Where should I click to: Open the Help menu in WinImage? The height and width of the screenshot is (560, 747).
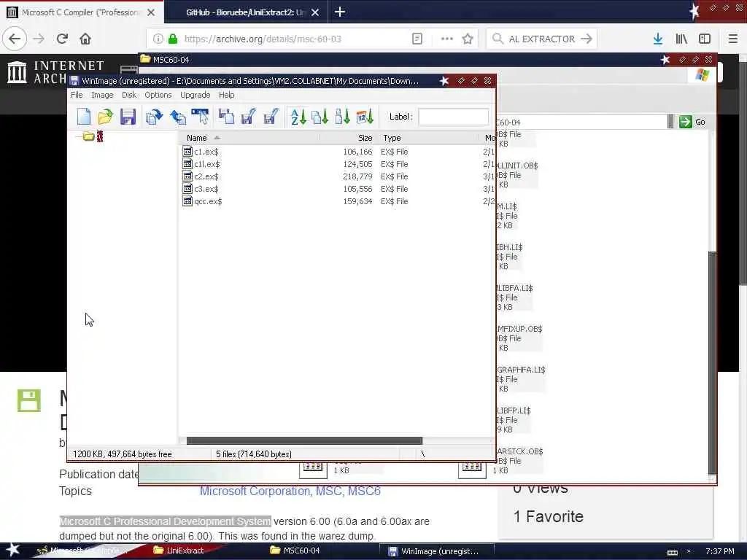pyautogui.click(x=227, y=95)
